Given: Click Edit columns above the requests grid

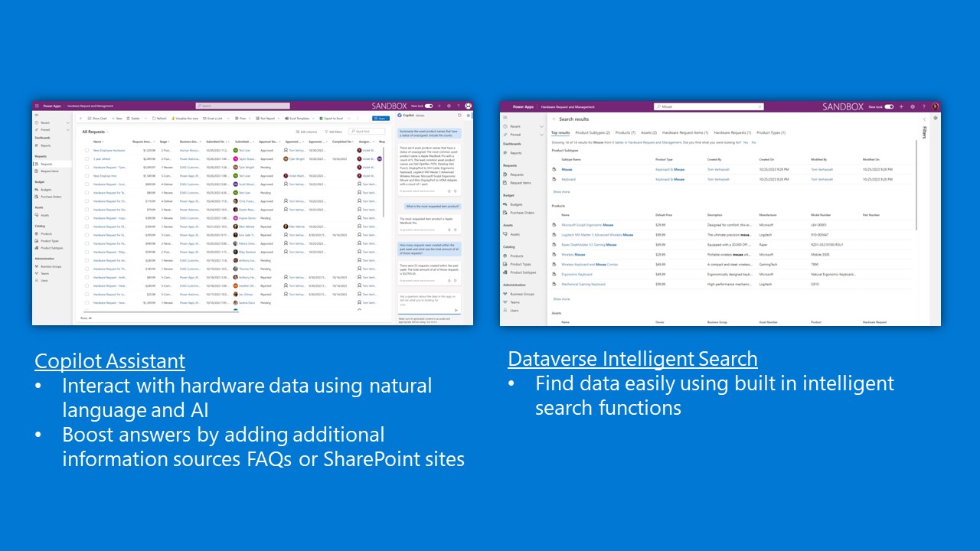Looking at the screenshot, I should coord(308,132).
